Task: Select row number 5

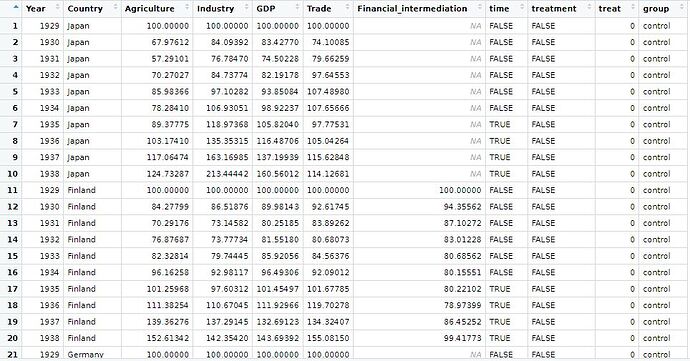Action: click(15, 92)
